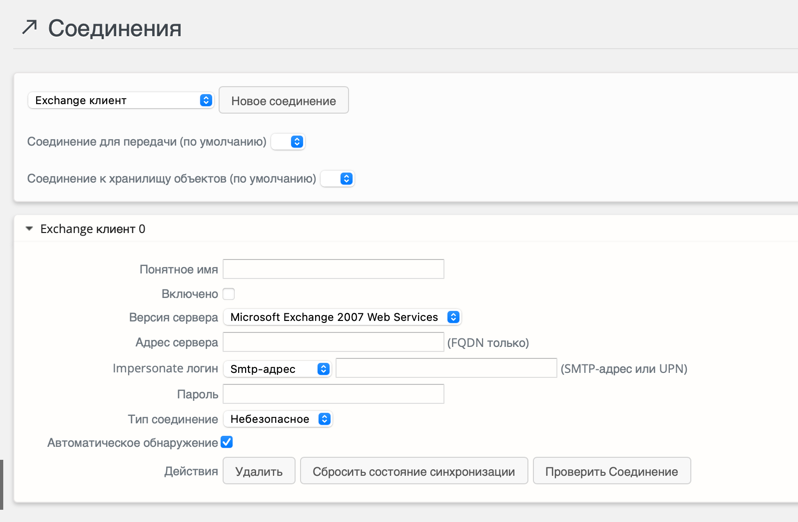798x522 pixels.
Task: Click the Exchange клиент 0 section title
Action: tap(92, 229)
